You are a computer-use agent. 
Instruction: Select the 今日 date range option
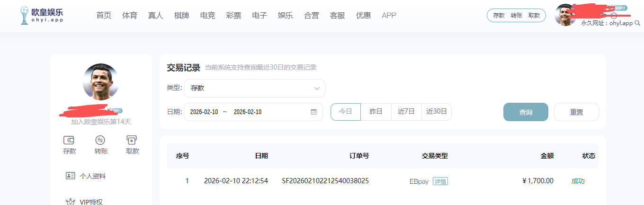[346, 112]
